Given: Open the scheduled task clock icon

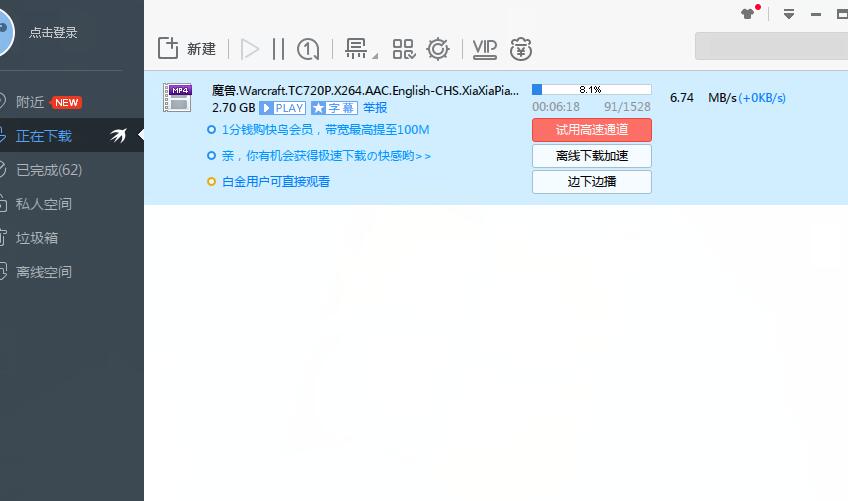Looking at the screenshot, I should tap(308, 49).
